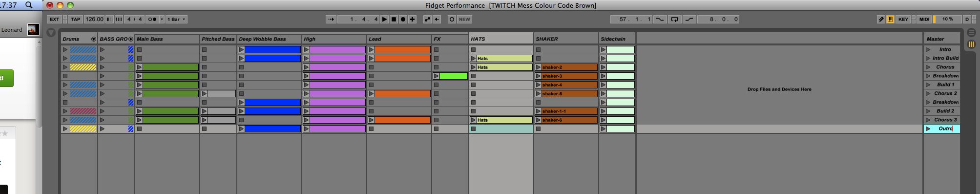Switch to Arrangement view selector
Viewport: 980px width, 194px height.
[x=971, y=33]
